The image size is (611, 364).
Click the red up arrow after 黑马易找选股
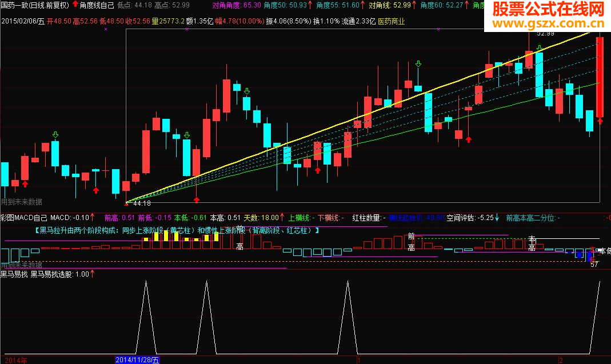(93, 274)
